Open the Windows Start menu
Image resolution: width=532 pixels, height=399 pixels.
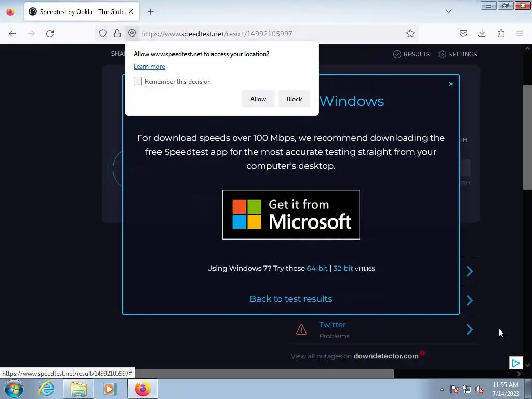pos(14,389)
